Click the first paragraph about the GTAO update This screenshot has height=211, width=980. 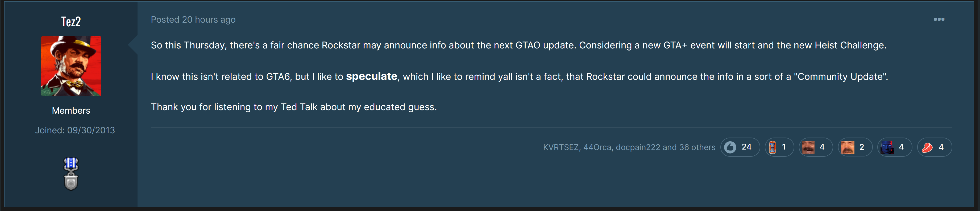[x=518, y=45]
